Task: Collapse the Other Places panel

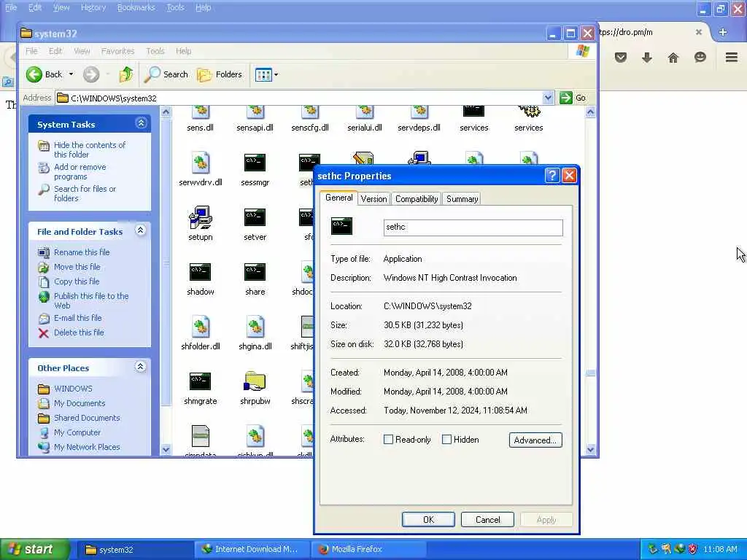Action: click(x=141, y=367)
